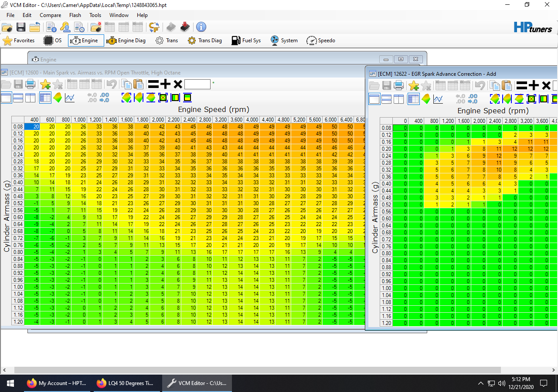
Task: Toggle table grid view in EGR Spark window
Action: pos(413,99)
